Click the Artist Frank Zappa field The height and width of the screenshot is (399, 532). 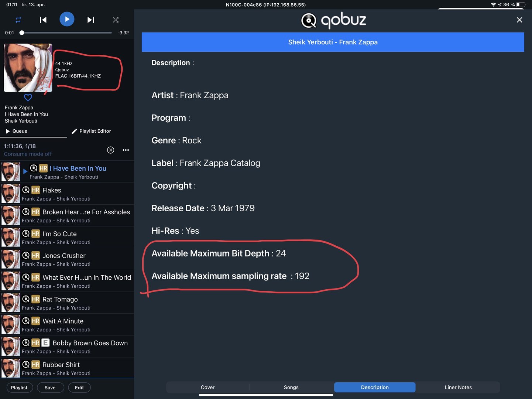190,95
